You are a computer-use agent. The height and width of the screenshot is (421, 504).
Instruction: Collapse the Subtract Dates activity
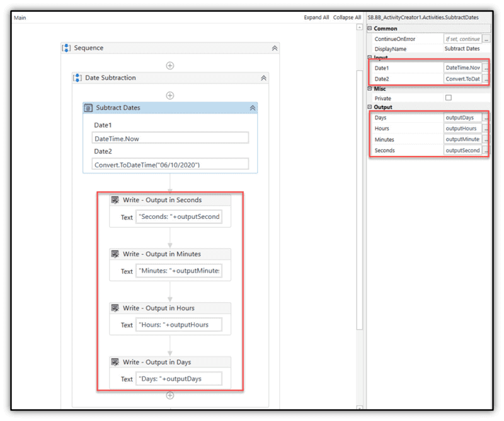pyautogui.click(x=251, y=107)
